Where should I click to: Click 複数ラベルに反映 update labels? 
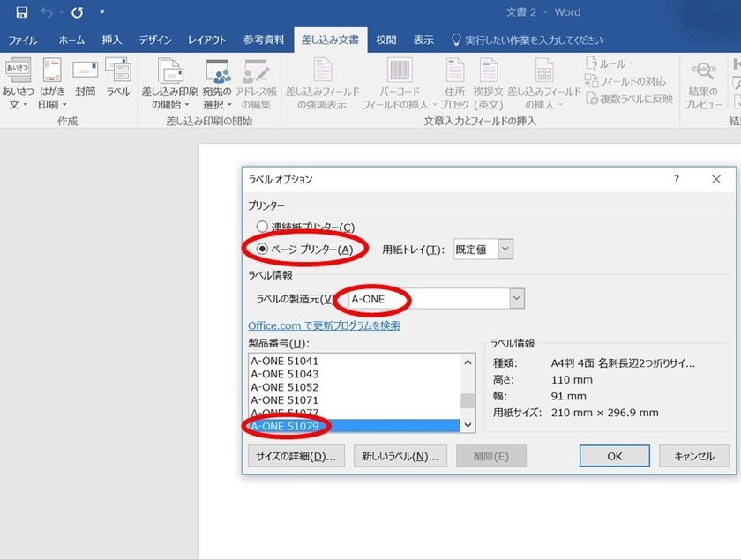tap(629, 99)
